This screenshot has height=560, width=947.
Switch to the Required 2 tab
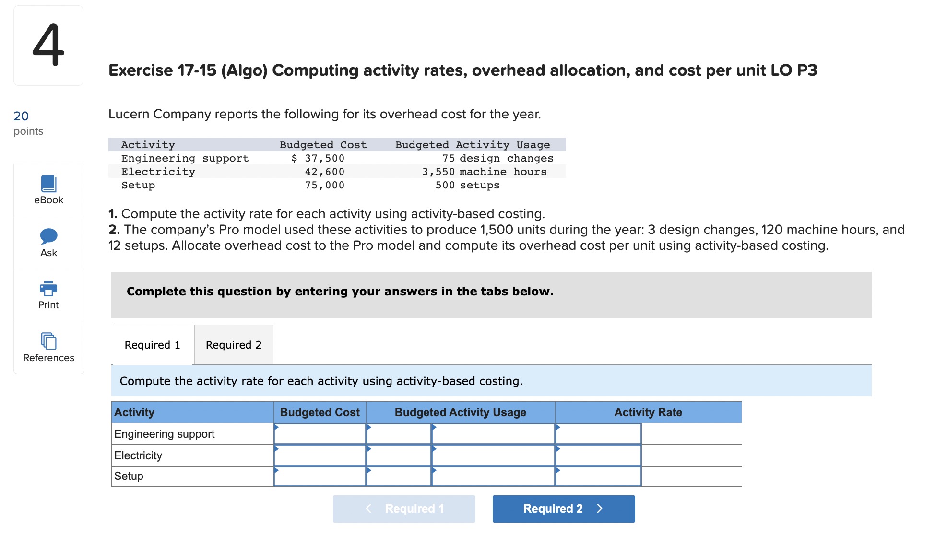click(233, 344)
